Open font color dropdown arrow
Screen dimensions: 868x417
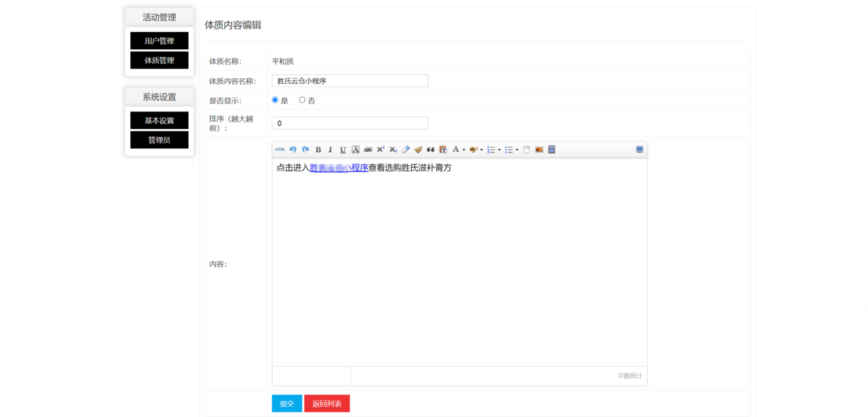[464, 150]
